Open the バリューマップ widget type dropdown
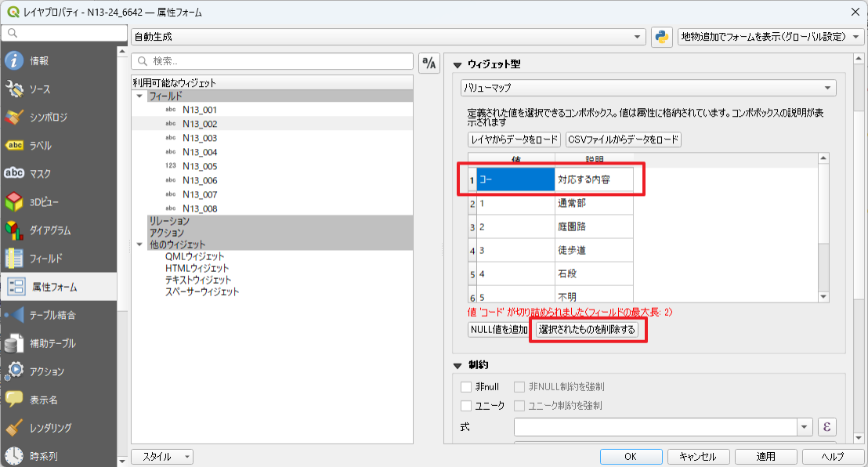 [x=648, y=88]
